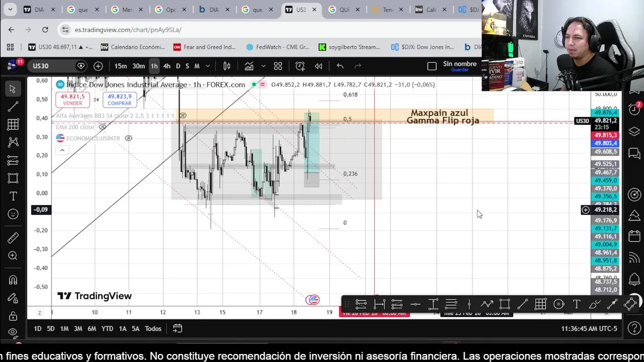Select the Todos date range

coord(153,329)
